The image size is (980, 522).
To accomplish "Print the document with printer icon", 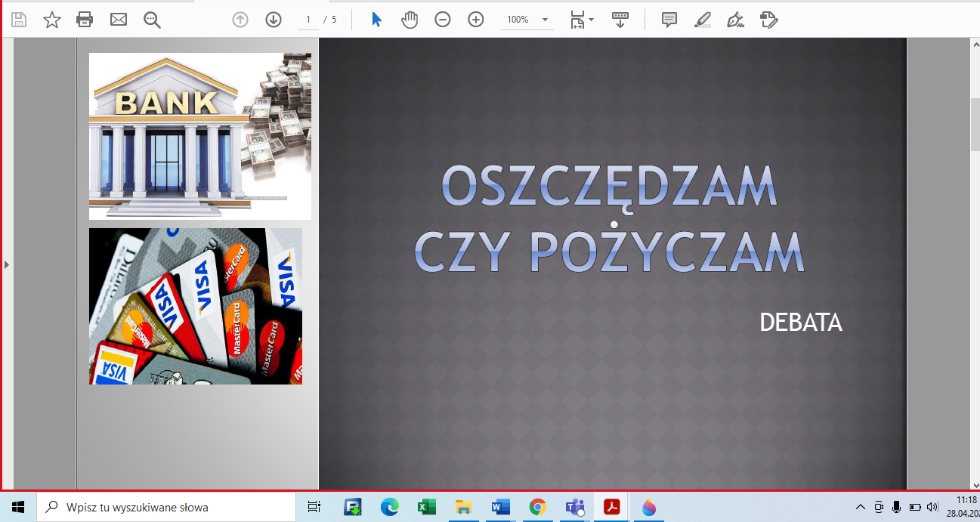I will click(x=85, y=20).
